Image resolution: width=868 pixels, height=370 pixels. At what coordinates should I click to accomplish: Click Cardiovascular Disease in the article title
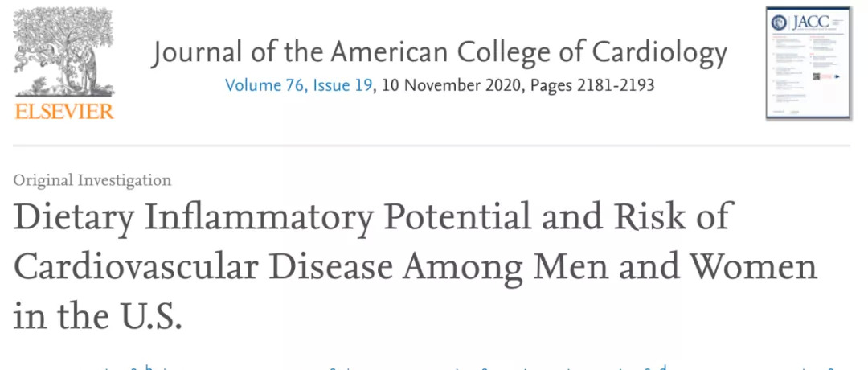[203, 267]
